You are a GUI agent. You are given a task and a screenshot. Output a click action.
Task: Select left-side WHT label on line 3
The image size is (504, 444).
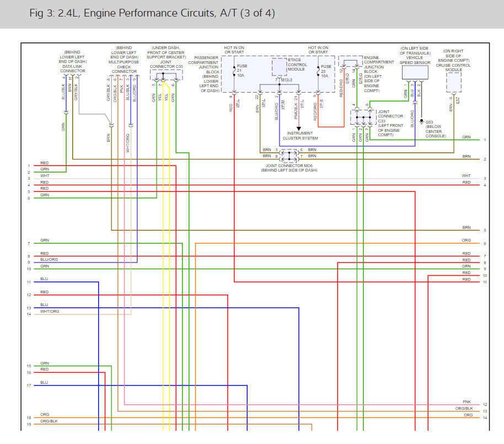coord(45,175)
